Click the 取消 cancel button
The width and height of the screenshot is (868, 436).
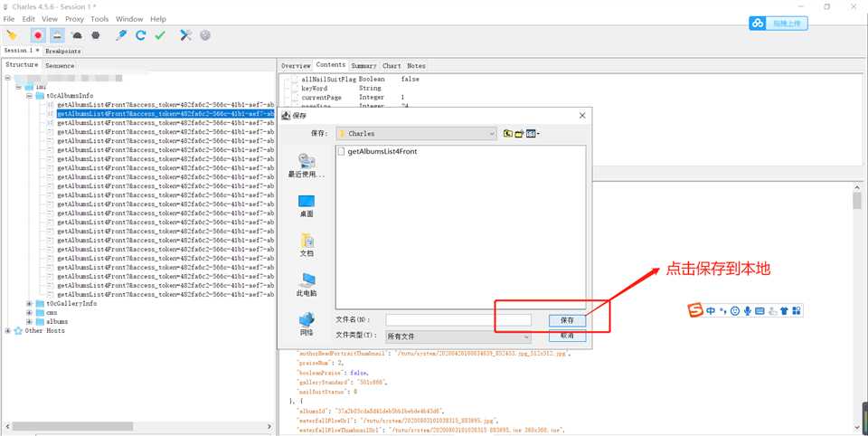(x=567, y=336)
